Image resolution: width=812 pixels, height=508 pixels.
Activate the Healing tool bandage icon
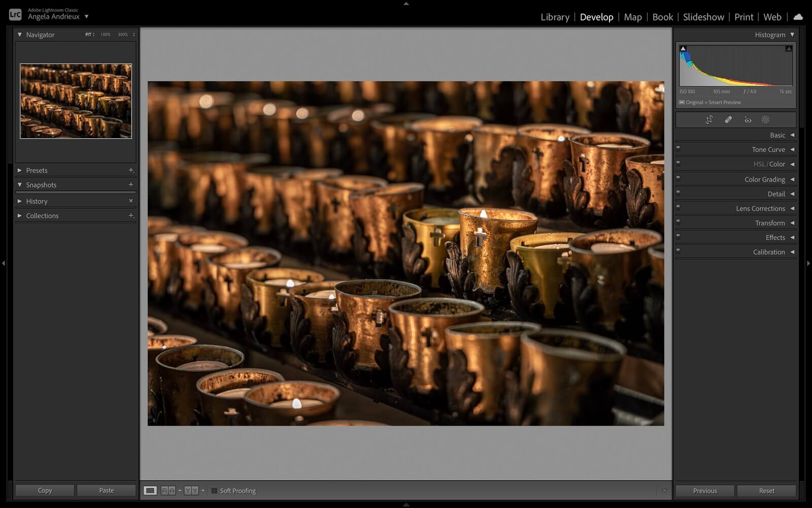tap(728, 120)
